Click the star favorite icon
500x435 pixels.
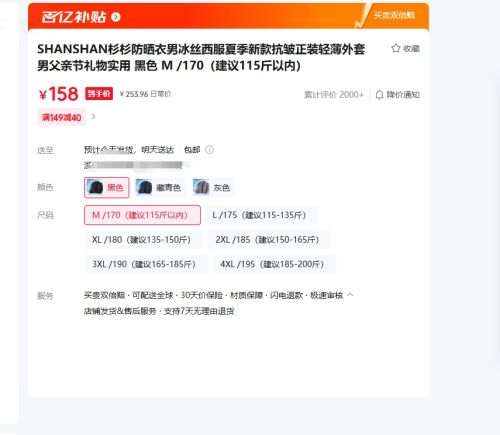395,48
